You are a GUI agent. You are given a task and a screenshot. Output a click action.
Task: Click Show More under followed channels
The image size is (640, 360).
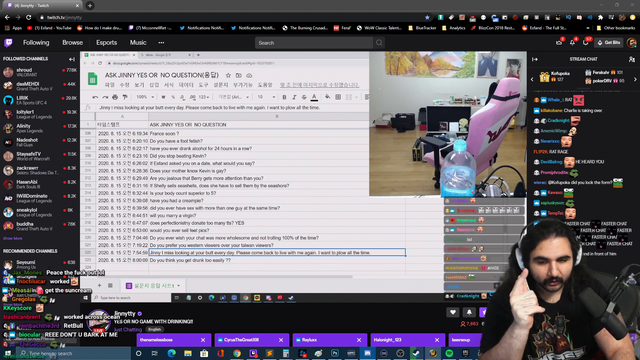(13, 238)
